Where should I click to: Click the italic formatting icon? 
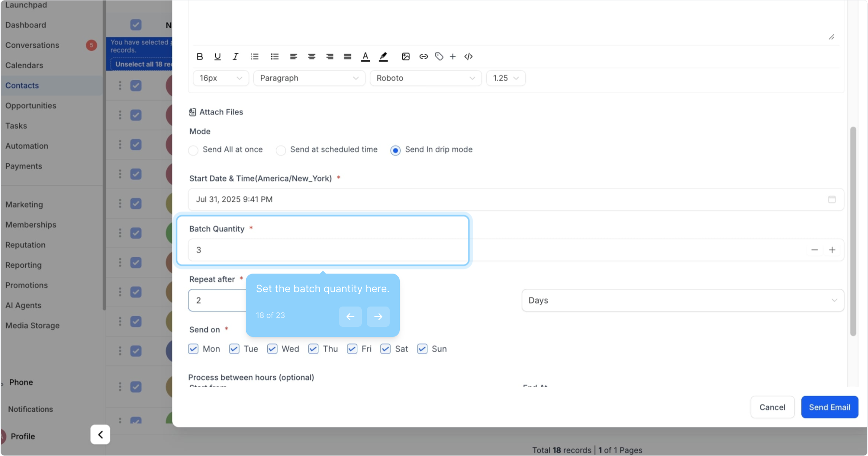(x=236, y=57)
